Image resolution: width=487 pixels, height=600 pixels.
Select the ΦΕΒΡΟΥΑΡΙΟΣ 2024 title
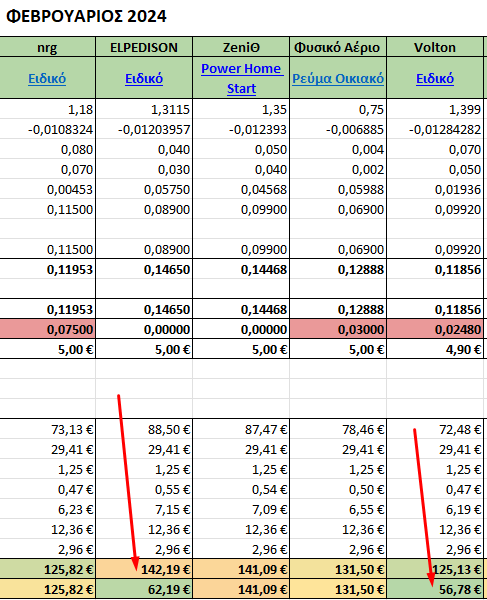[86, 16]
